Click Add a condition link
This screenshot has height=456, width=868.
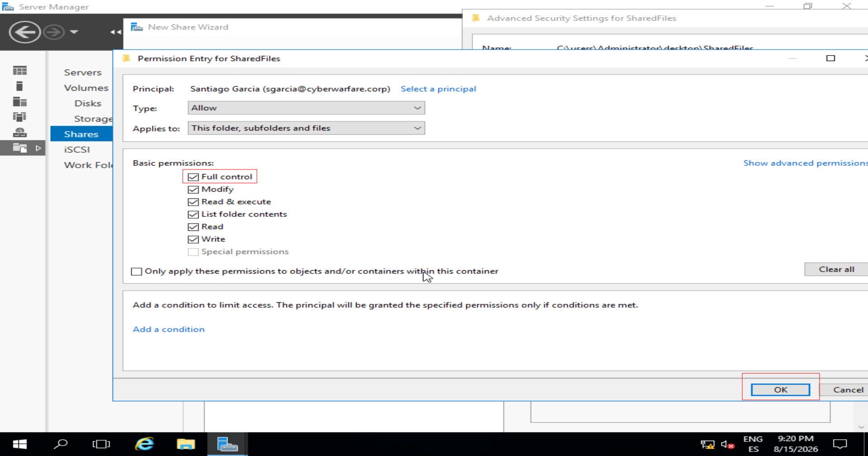point(169,329)
